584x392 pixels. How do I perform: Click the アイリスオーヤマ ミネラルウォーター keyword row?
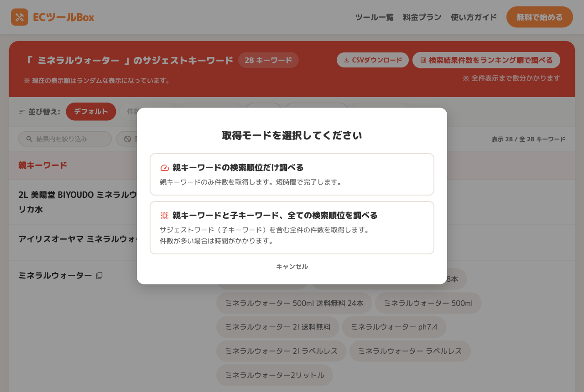pyautogui.click(x=78, y=239)
